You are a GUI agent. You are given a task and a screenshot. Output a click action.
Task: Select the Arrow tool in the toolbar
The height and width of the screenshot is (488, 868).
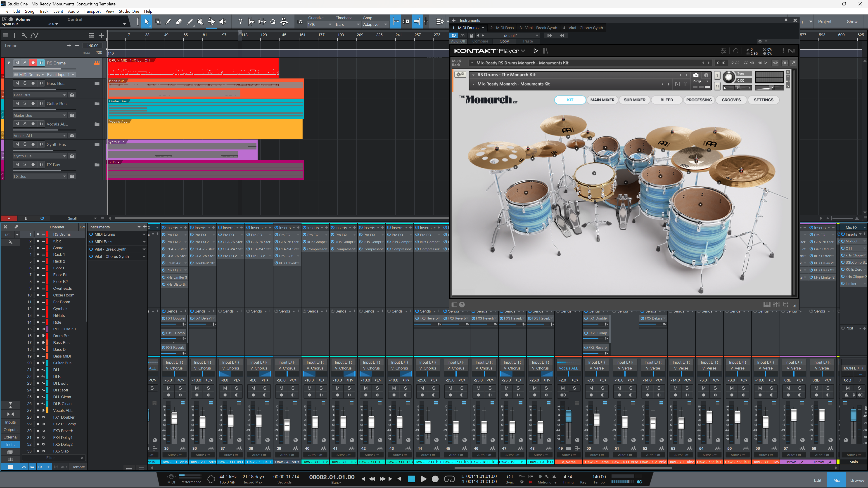click(x=146, y=21)
